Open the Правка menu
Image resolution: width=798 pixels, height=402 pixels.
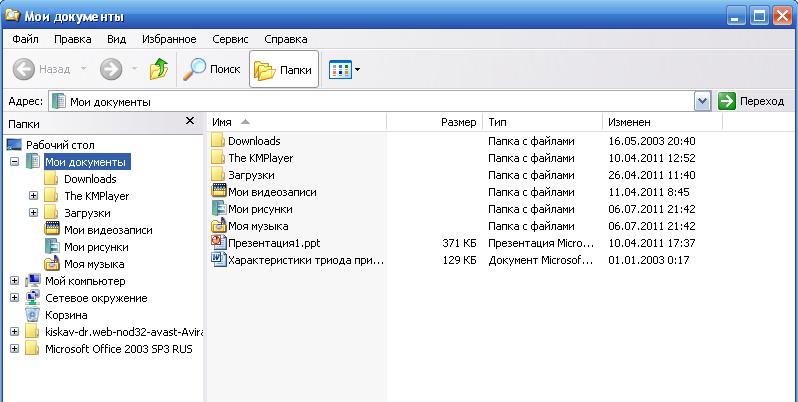(73, 39)
